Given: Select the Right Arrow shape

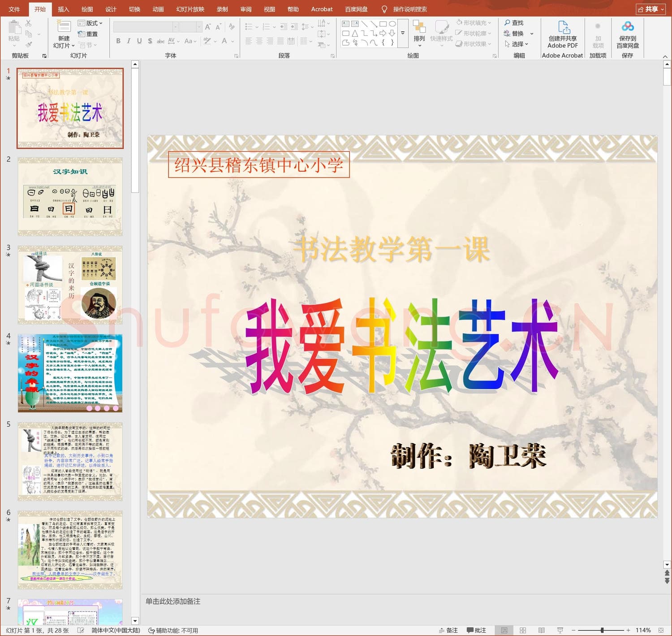Looking at the screenshot, I should click(383, 33).
